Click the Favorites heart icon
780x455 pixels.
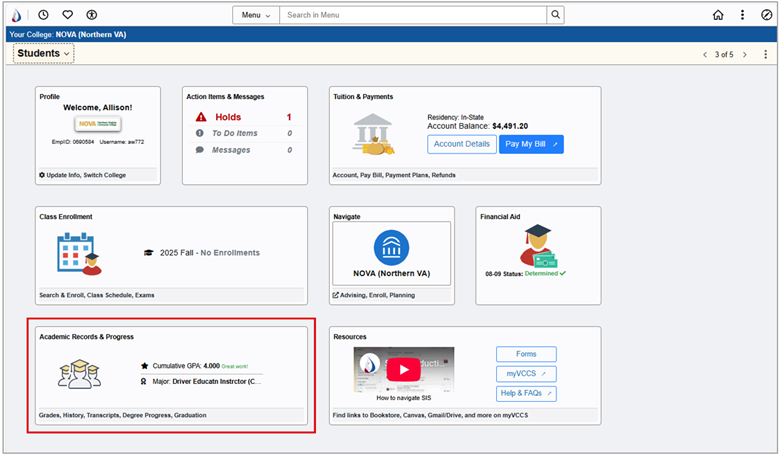pyautogui.click(x=68, y=15)
